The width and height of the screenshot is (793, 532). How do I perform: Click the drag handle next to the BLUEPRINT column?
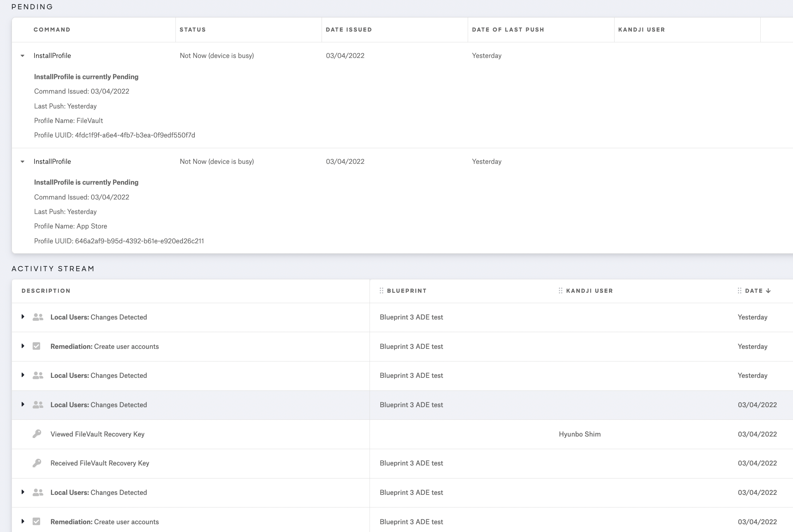[x=381, y=291]
